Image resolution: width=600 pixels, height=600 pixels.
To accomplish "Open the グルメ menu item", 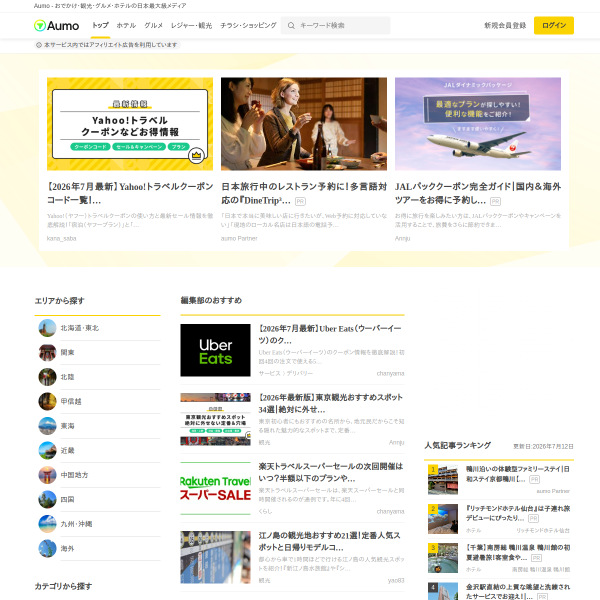I will click(153, 25).
